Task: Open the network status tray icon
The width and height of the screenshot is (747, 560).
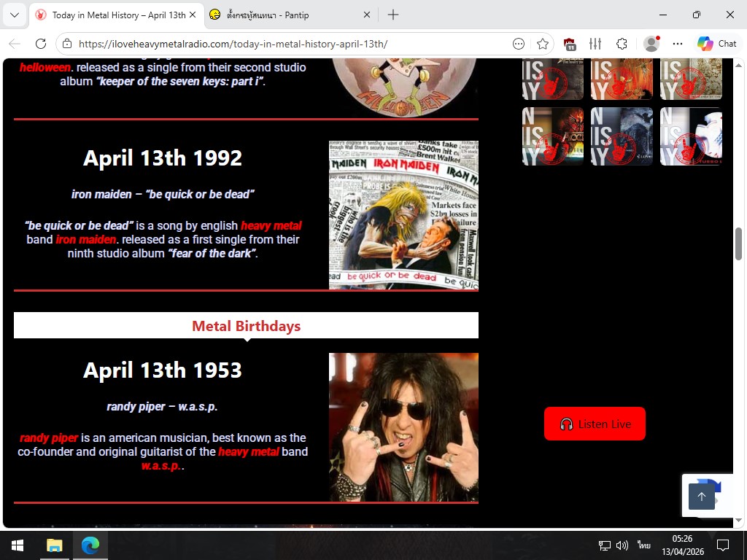Action: coord(605,545)
